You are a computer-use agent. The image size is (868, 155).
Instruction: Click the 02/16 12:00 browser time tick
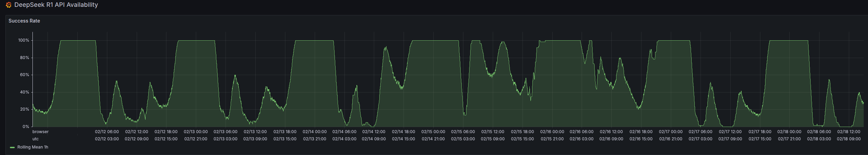tap(611, 132)
